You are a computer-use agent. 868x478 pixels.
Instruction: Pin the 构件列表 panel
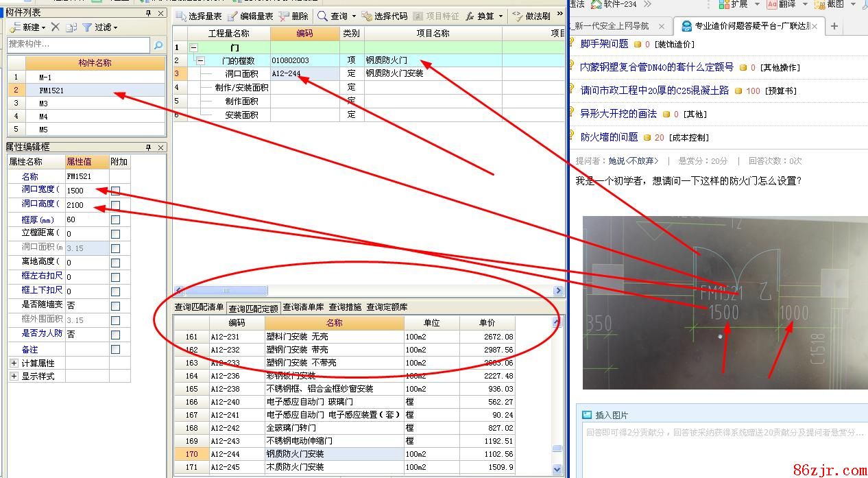[149, 13]
